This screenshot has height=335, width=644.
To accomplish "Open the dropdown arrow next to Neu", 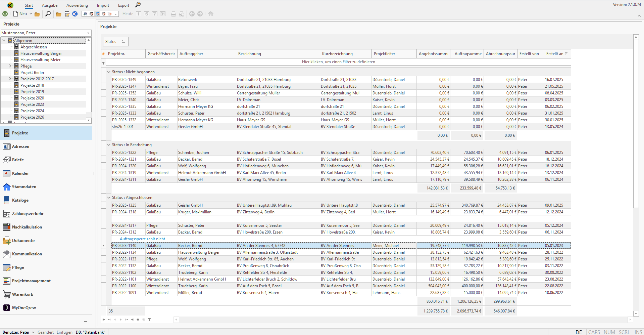I will click(31, 14).
